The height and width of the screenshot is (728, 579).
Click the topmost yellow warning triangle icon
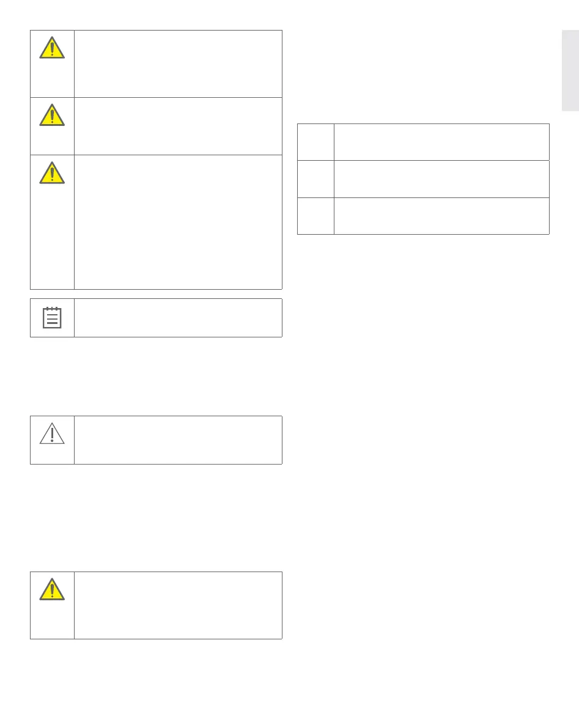[x=52, y=46]
